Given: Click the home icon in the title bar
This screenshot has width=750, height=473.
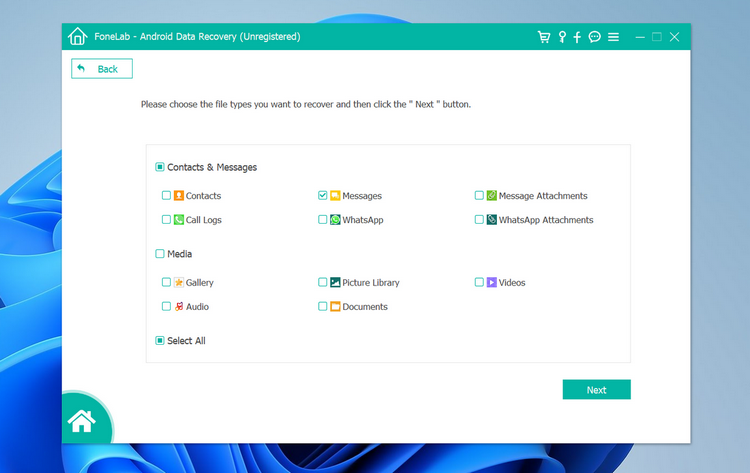Looking at the screenshot, I should coord(77,36).
